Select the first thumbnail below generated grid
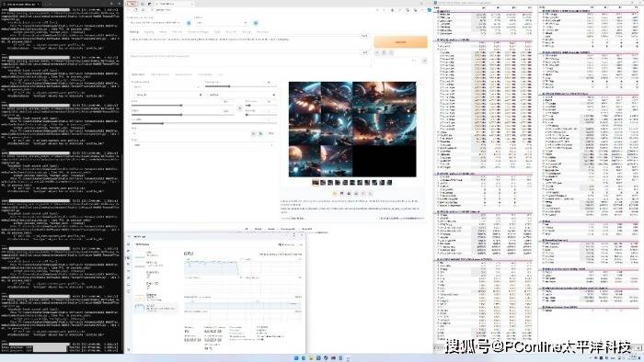The width and height of the screenshot is (644, 362). tap(316, 183)
